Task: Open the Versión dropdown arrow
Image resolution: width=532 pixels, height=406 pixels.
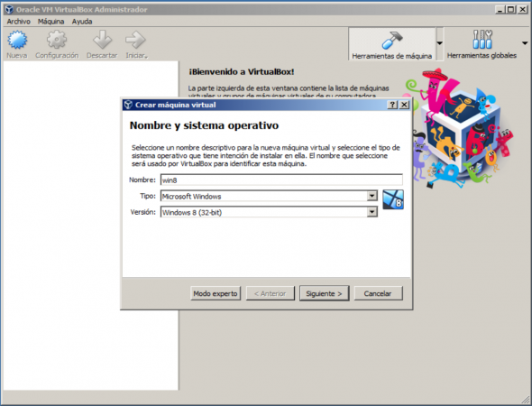Action: (372, 212)
